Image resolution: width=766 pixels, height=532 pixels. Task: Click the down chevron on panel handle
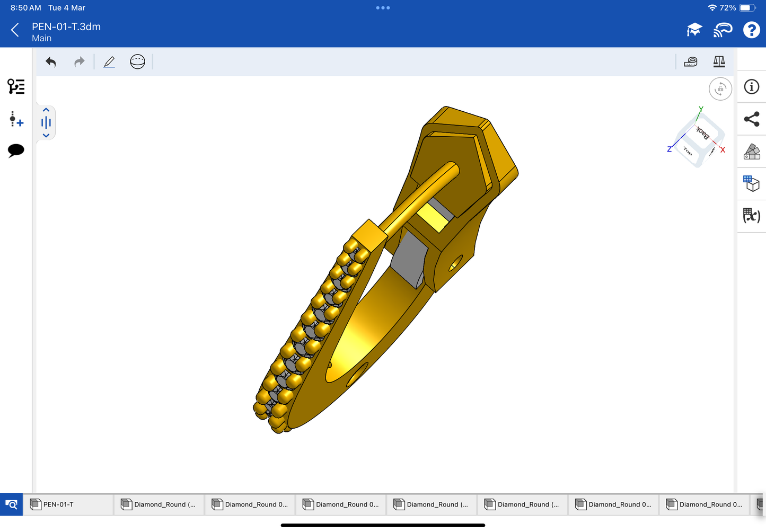pyautogui.click(x=46, y=136)
